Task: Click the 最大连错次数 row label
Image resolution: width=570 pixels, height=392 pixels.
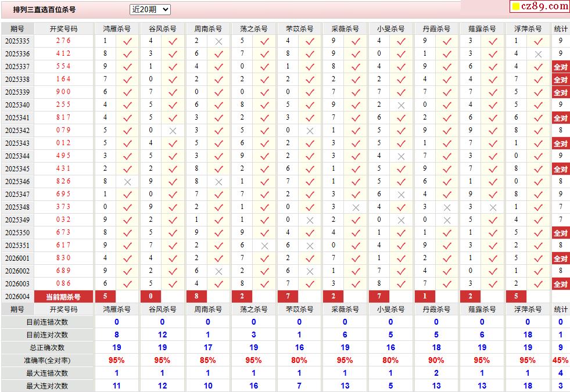Action: (47, 373)
